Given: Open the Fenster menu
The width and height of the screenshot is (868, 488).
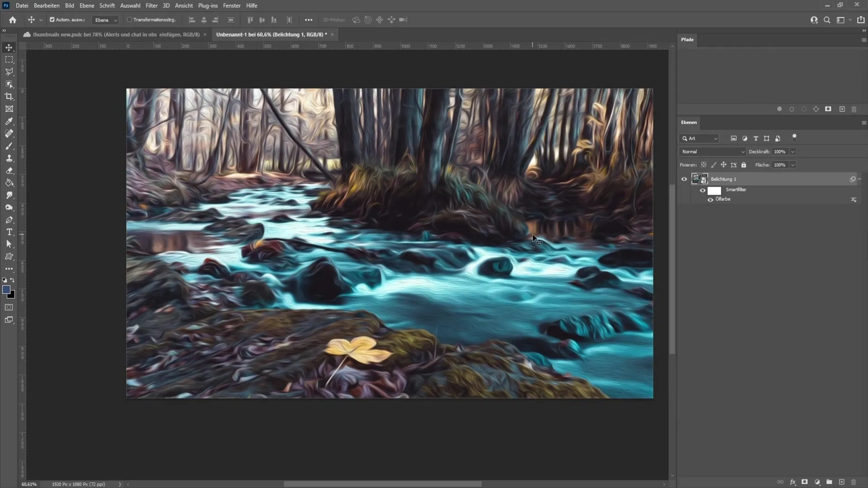Looking at the screenshot, I should (231, 5).
